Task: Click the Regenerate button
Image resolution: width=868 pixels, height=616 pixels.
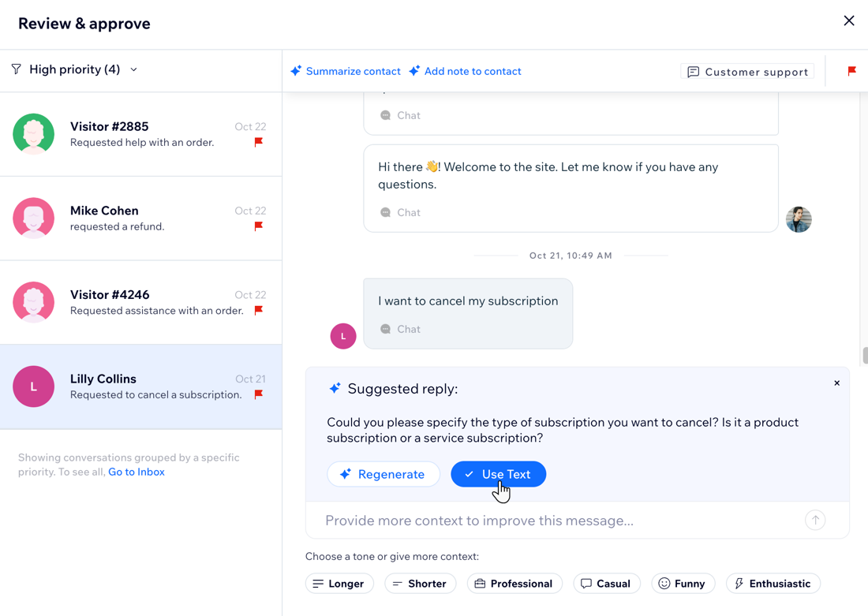Action: coord(383,474)
